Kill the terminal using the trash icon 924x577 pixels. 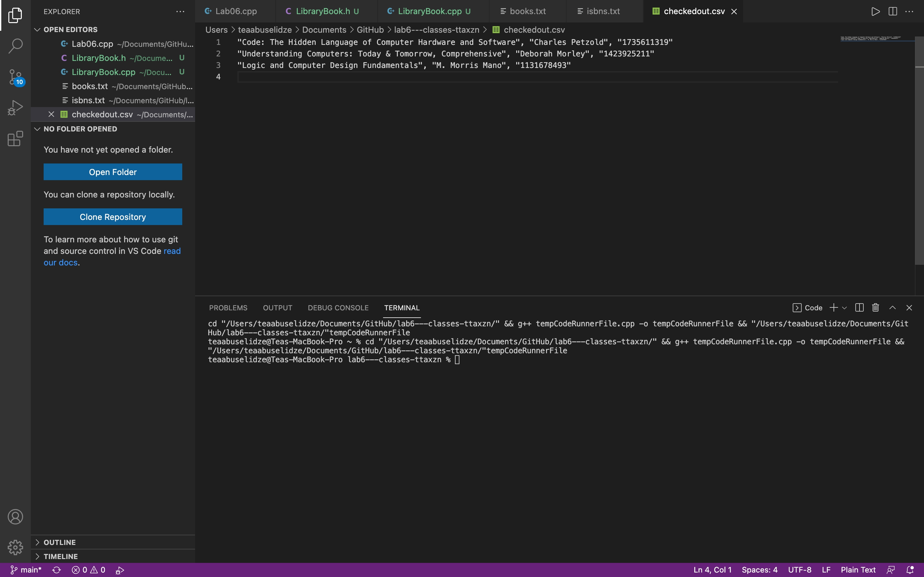pyautogui.click(x=875, y=308)
